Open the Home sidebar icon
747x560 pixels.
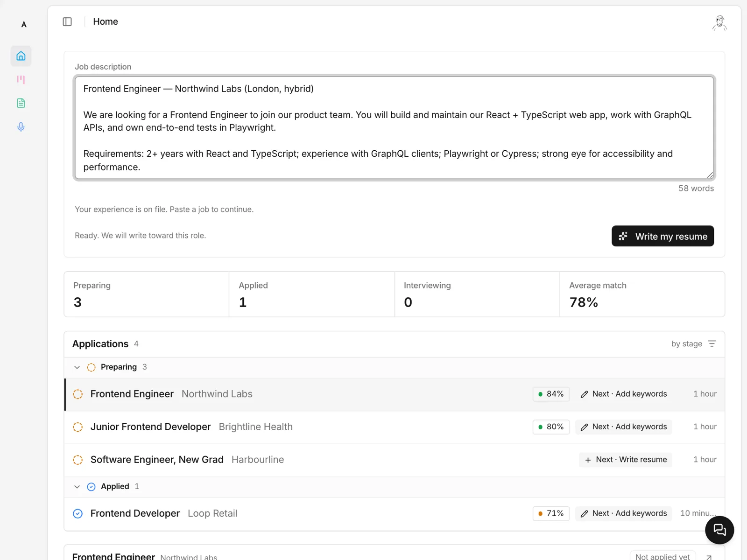[21, 56]
